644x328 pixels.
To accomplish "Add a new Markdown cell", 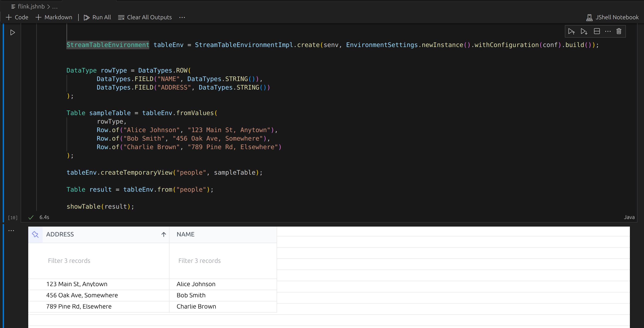I will [54, 17].
